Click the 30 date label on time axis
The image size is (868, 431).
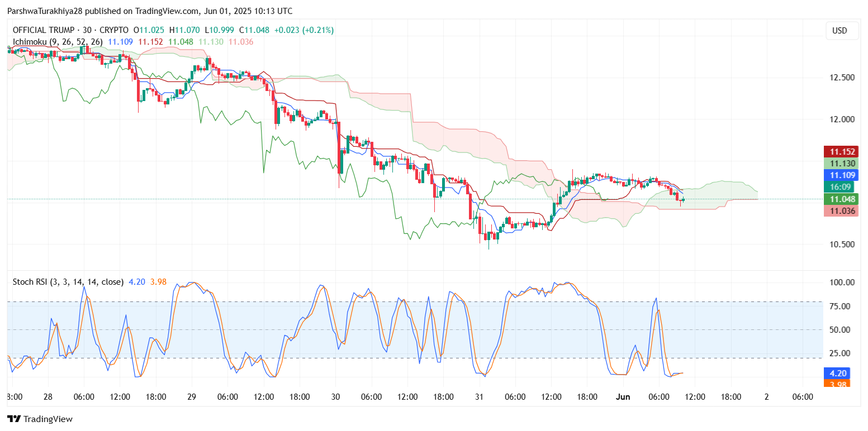(335, 396)
